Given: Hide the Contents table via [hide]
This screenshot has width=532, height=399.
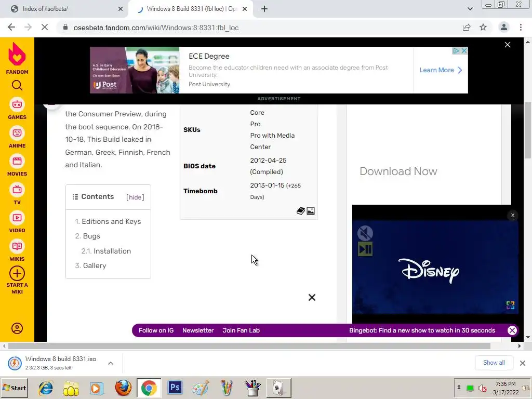Looking at the screenshot, I should (x=135, y=197).
